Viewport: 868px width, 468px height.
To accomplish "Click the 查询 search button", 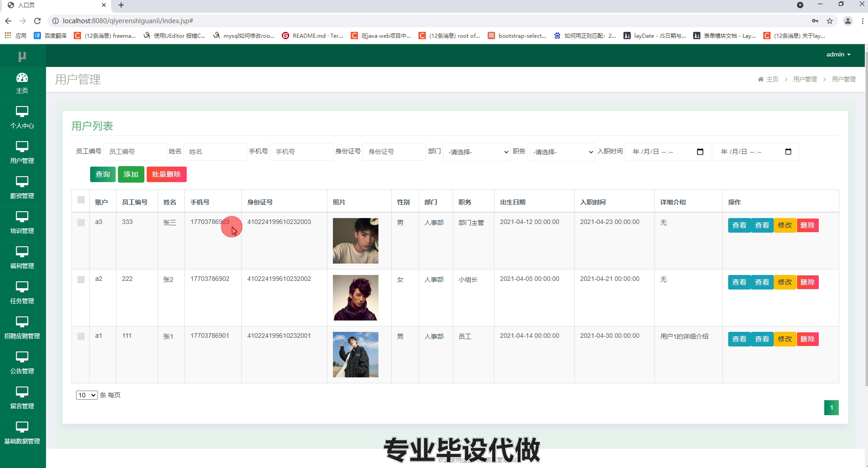I will [x=103, y=174].
